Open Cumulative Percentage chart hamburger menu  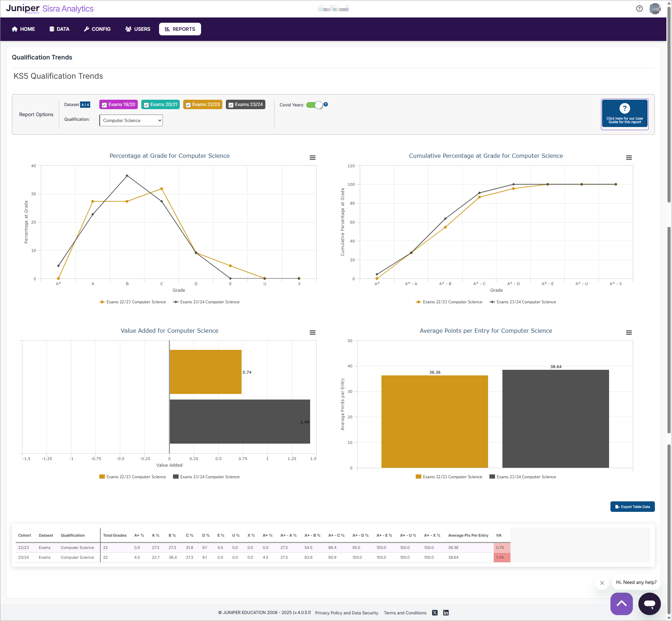pos(629,158)
